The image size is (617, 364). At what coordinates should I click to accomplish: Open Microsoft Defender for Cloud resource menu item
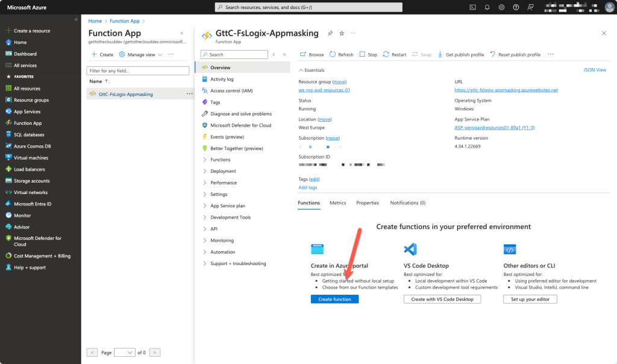240,125
